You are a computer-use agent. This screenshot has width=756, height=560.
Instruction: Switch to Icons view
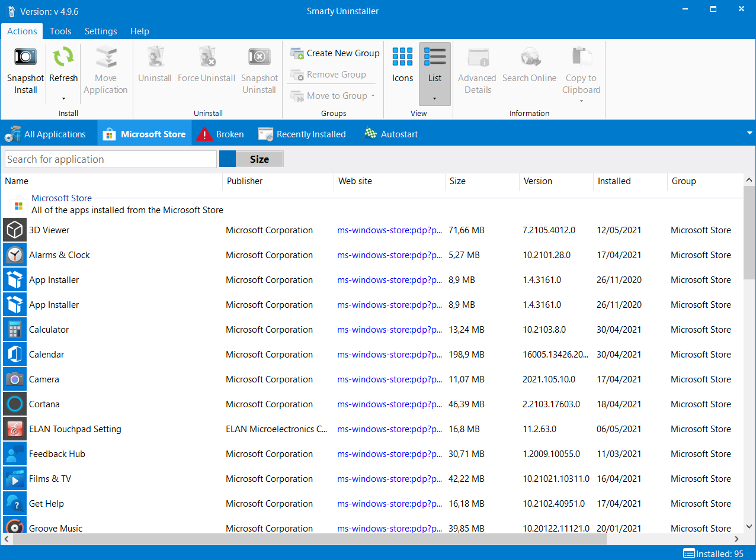(403, 65)
